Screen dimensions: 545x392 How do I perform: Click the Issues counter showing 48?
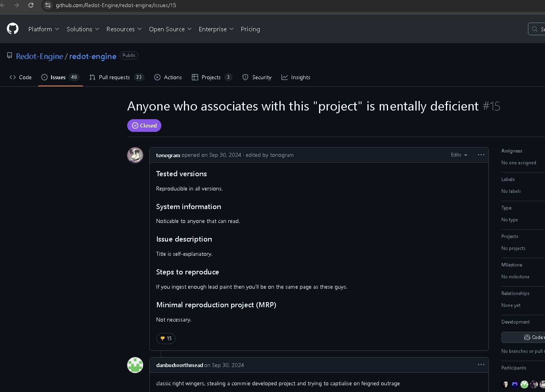tap(74, 77)
